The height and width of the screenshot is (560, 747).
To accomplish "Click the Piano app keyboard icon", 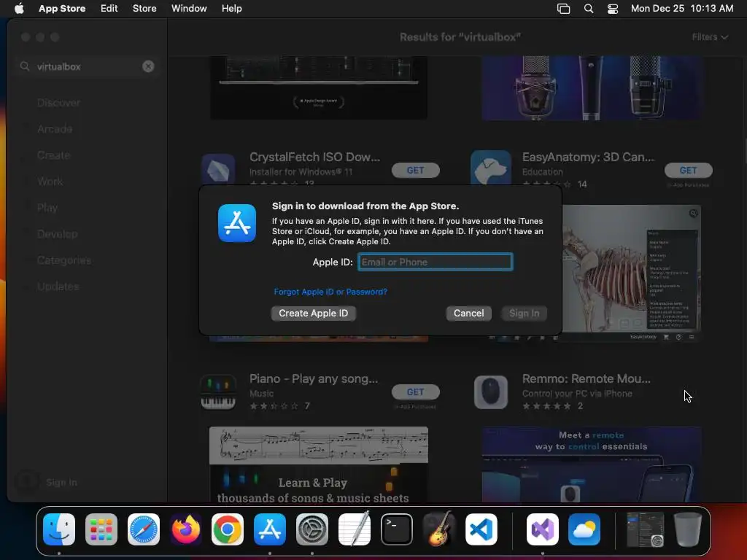I will point(218,392).
